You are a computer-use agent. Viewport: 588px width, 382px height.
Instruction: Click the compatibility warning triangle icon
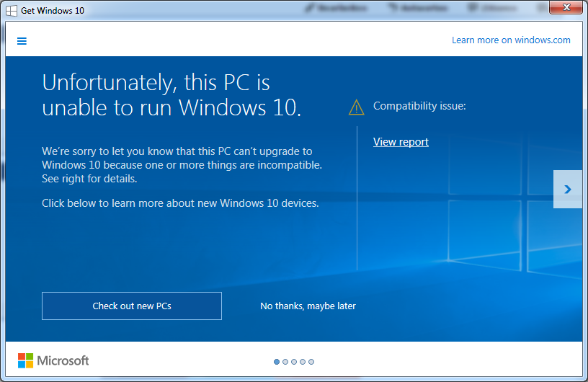pyautogui.click(x=356, y=107)
